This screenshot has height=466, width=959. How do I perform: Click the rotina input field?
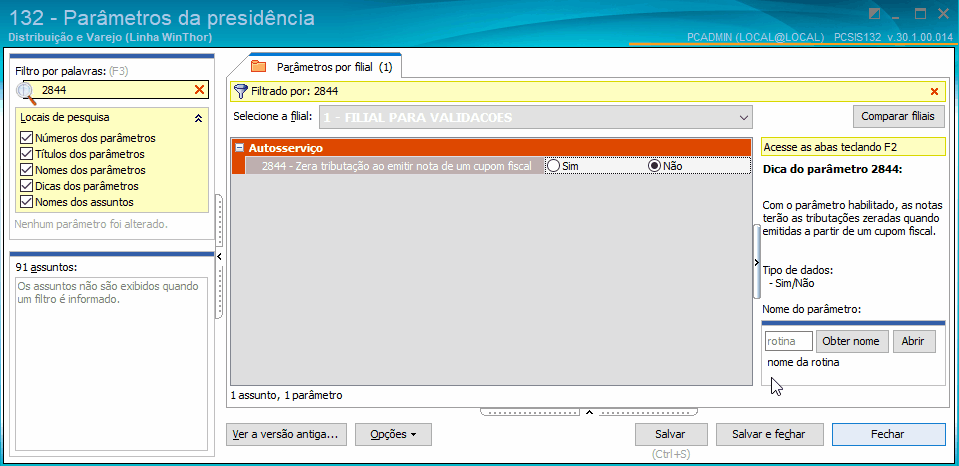[x=788, y=341]
